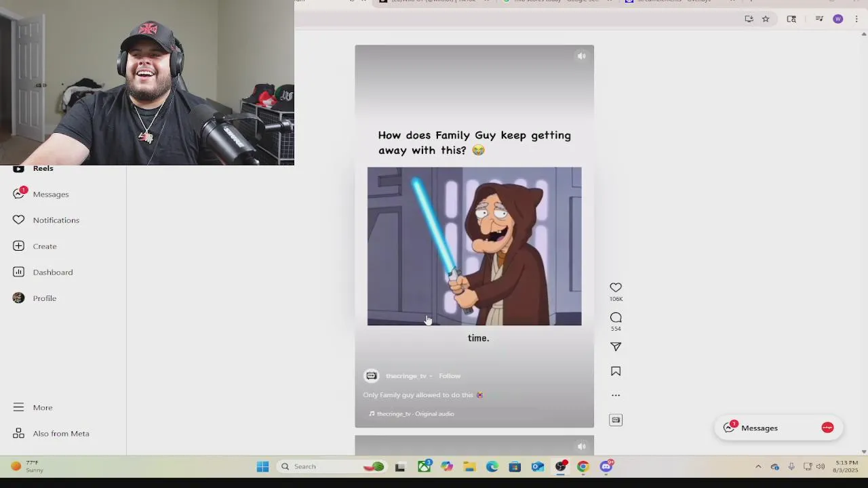Viewport: 868px width, 488px height.
Task: Switch to Google Chrome on the taskbar
Action: [x=583, y=466]
